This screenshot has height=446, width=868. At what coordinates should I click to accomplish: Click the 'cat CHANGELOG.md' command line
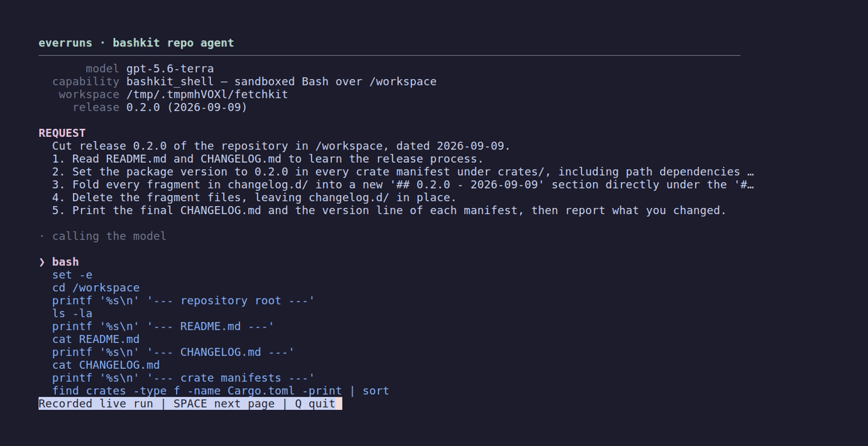[106, 365]
